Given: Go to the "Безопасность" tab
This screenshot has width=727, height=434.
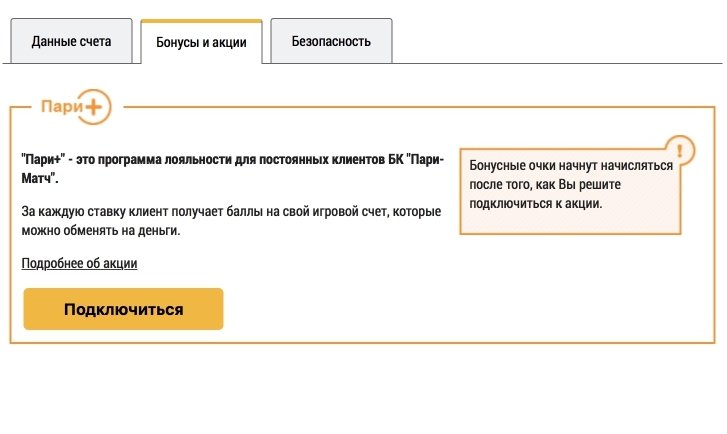Looking at the screenshot, I should tap(331, 42).
